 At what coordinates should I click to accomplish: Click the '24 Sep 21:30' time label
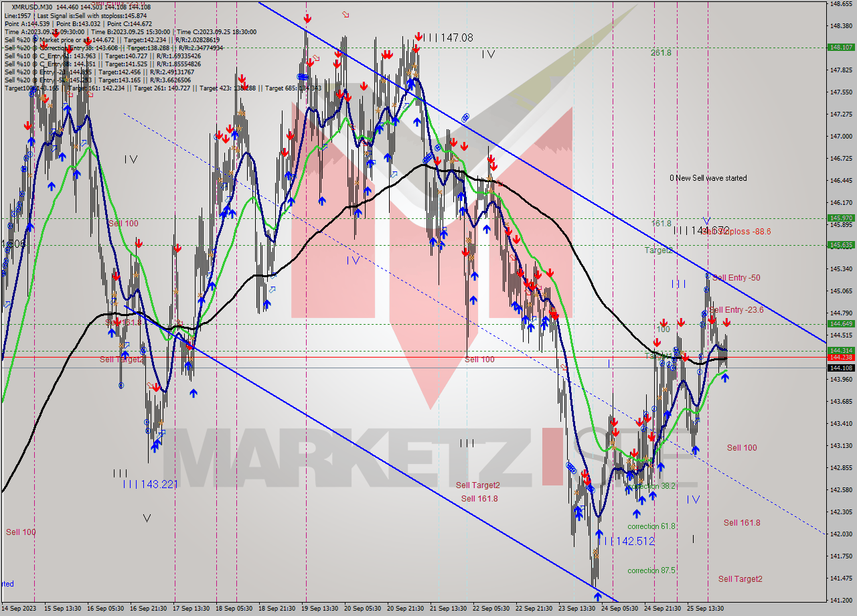663,609
